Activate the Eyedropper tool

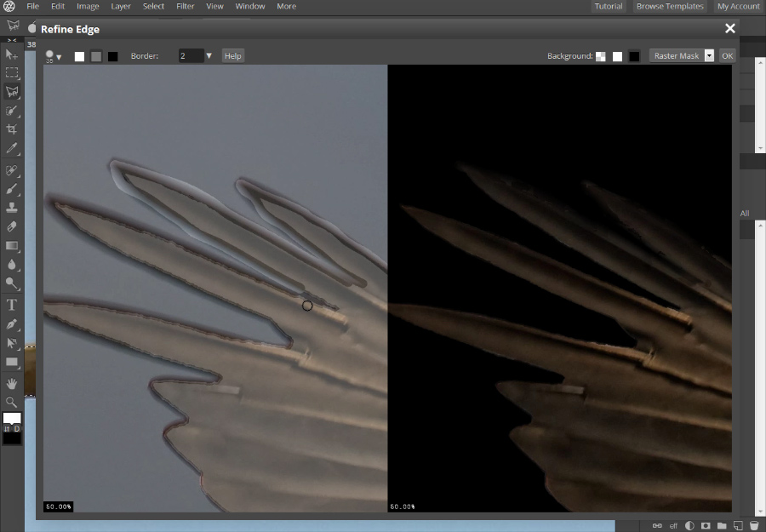(x=12, y=148)
